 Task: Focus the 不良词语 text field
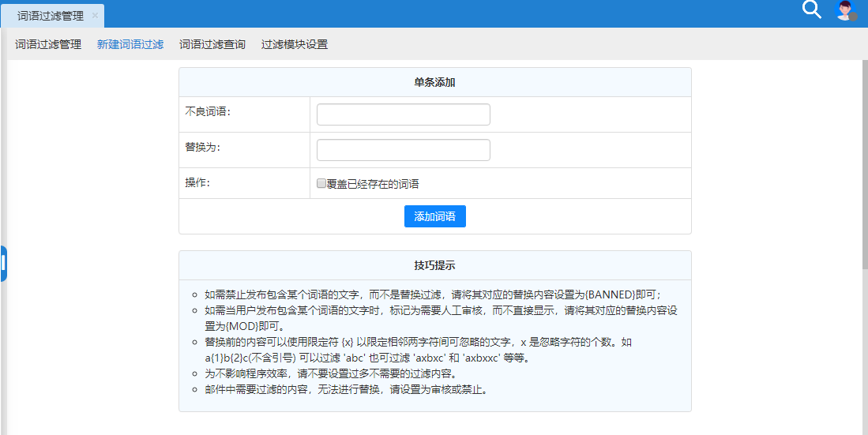403,114
